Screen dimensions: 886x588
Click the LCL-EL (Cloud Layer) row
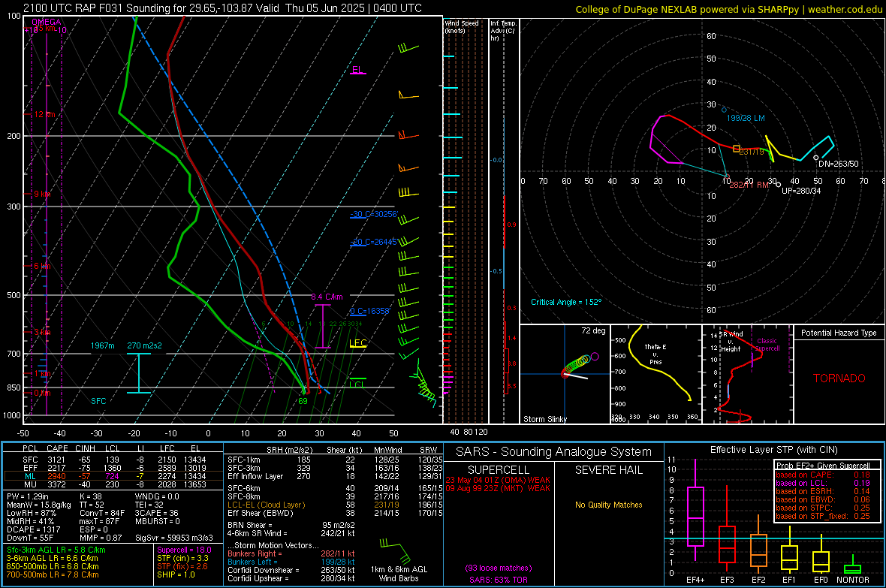[335, 505]
